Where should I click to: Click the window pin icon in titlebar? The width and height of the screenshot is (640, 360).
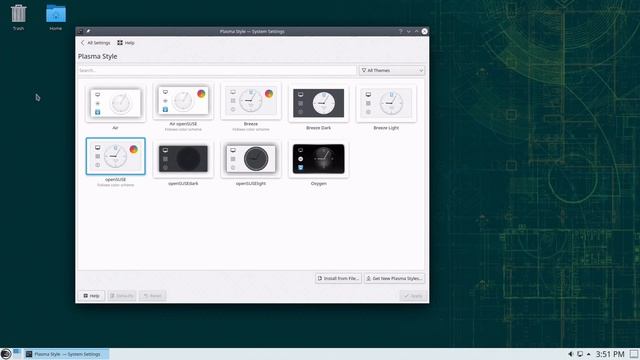tap(88, 31)
